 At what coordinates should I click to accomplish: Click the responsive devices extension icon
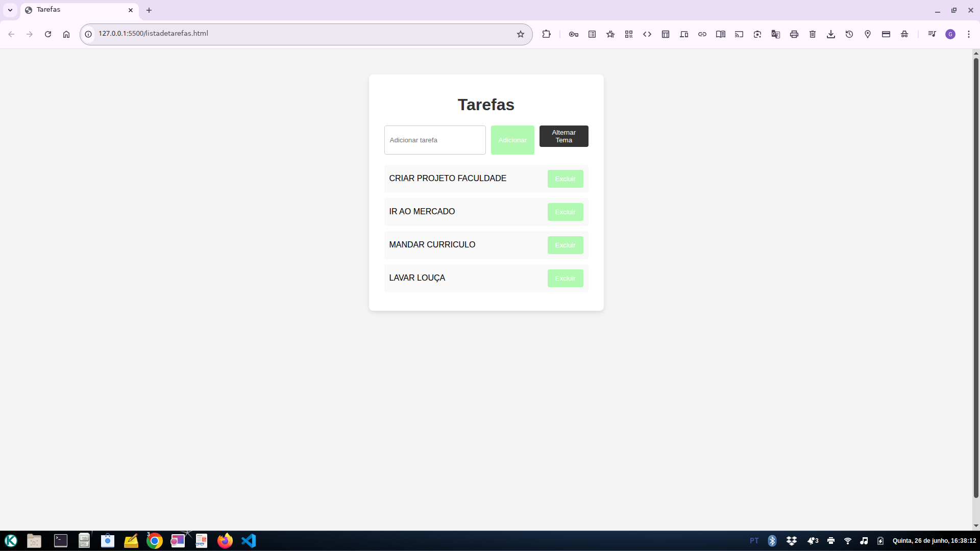click(684, 34)
